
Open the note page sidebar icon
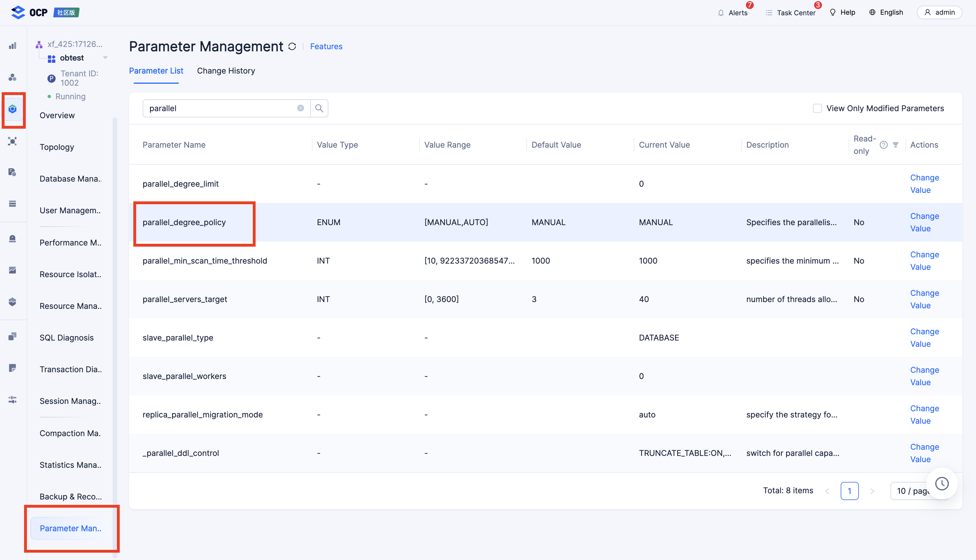point(13,368)
